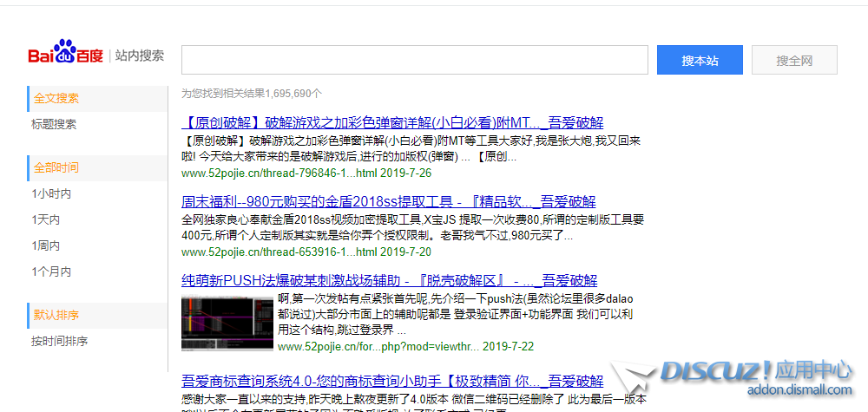Viewport: 868px width, 412px height.
Task: Click the PUSH法 result thumbnail image
Action: [x=227, y=324]
